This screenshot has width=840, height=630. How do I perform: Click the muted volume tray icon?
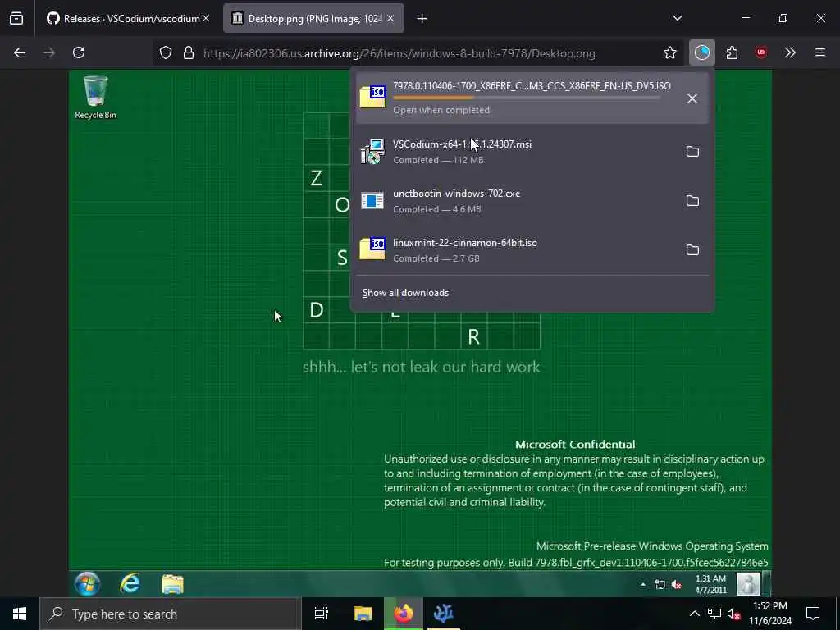click(734, 614)
